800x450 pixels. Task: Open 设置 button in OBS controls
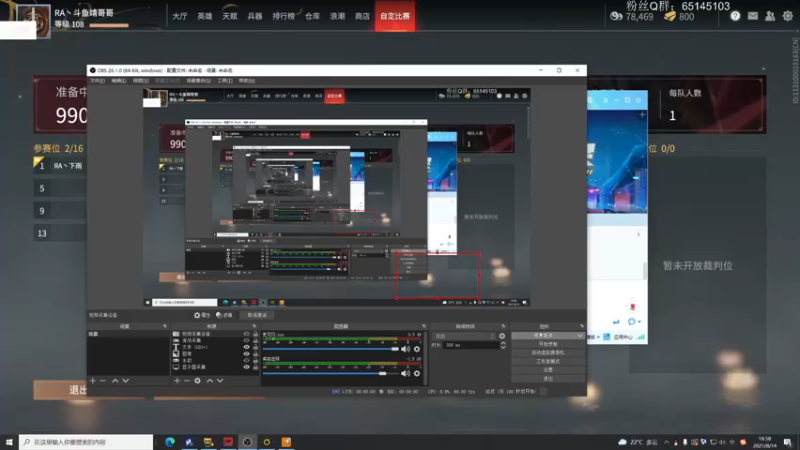tap(548, 370)
